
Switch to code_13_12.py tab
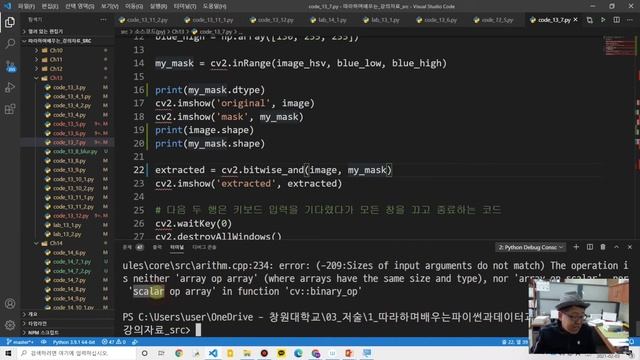click(272, 20)
